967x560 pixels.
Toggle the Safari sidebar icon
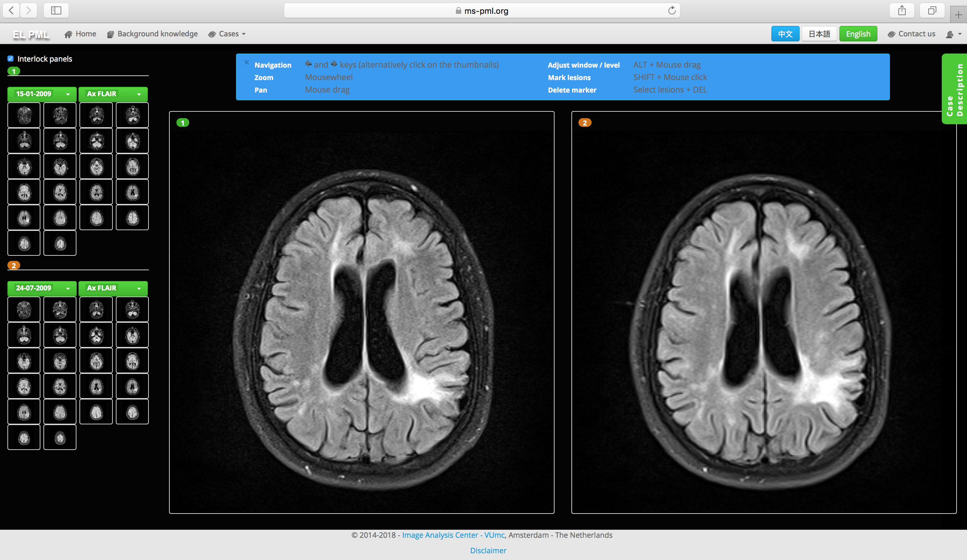(x=56, y=10)
